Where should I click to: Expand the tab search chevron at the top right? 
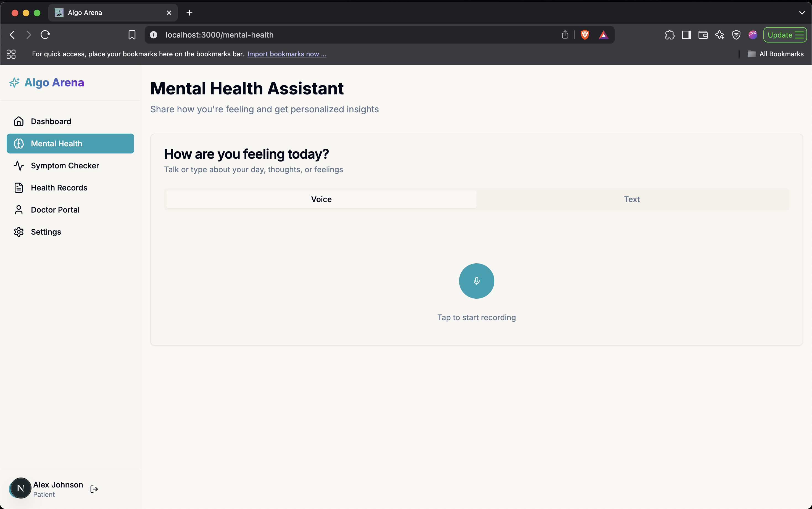tap(802, 13)
